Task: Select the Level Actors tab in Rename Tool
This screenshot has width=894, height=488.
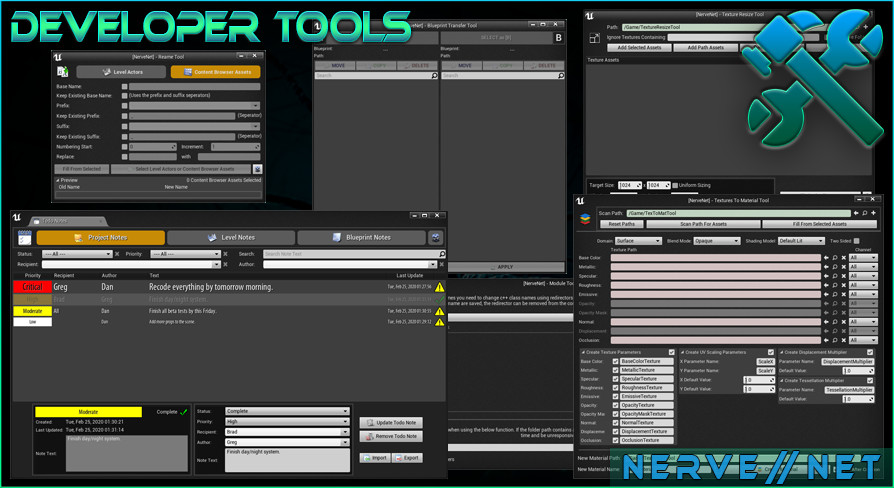Action: [121, 72]
